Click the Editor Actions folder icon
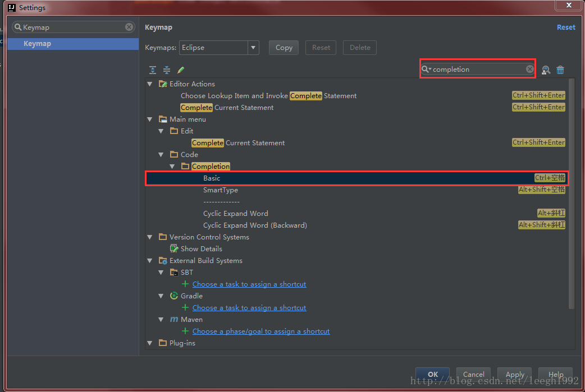This screenshot has width=585, height=392. (x=163, y=84)
